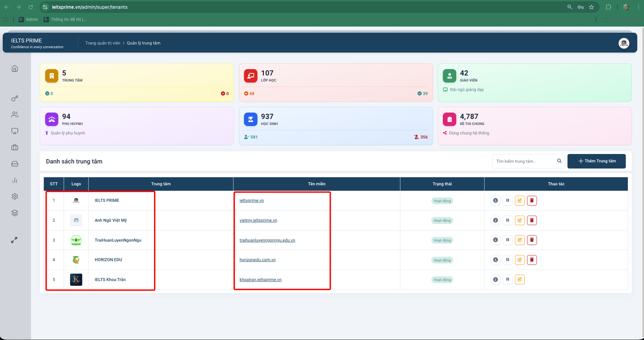Image resolution: width=644 pixels, height=340 pixels.
Task: Pause the TraiHuanLuyenNgonNgu center
Action: click(x=507, y=240)
